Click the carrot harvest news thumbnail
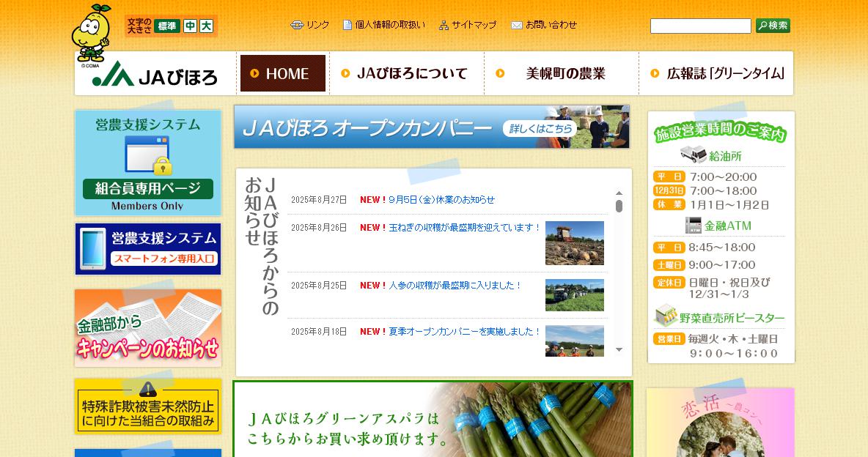Image resolution: width=868 pixels, height=457 pixels. 575,295
